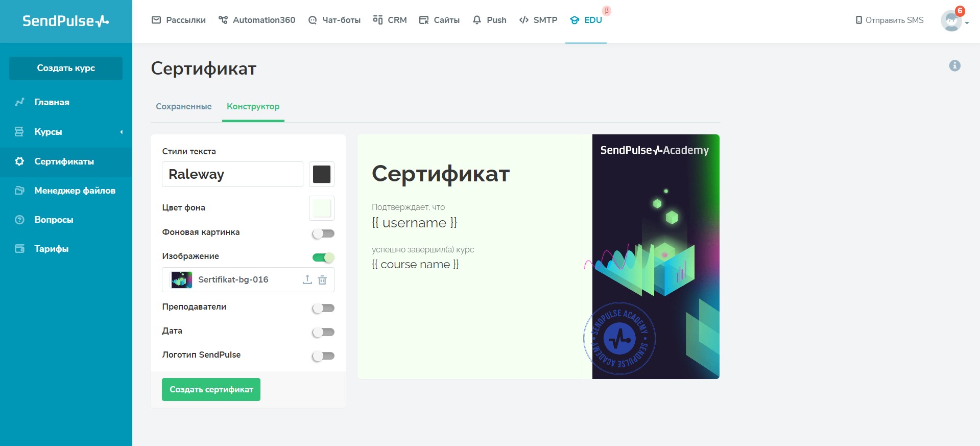980x446 pixels.
Task: Delete the Sertifikat-bg-016 image
Action: pyautogui.click(x=322, y=280)
